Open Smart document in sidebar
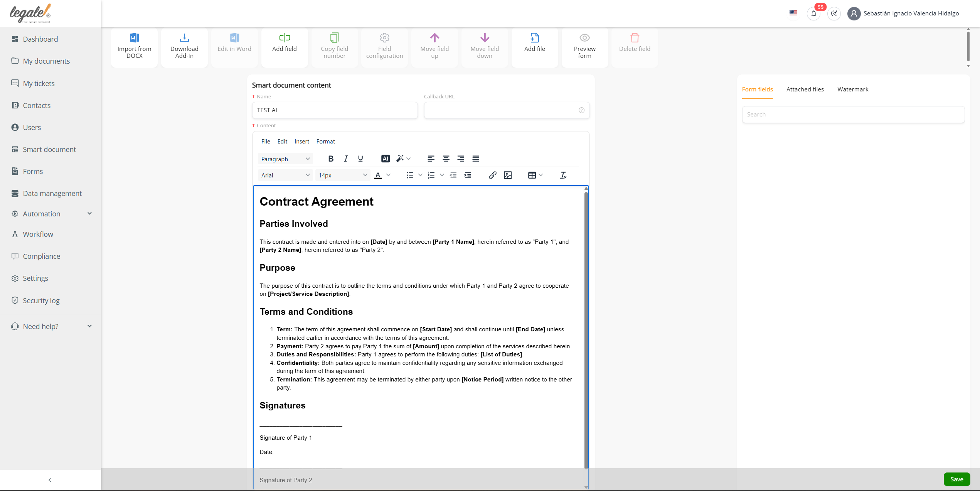Image resolution: width=980 pixels, height=491 pixels. (49, 149)
